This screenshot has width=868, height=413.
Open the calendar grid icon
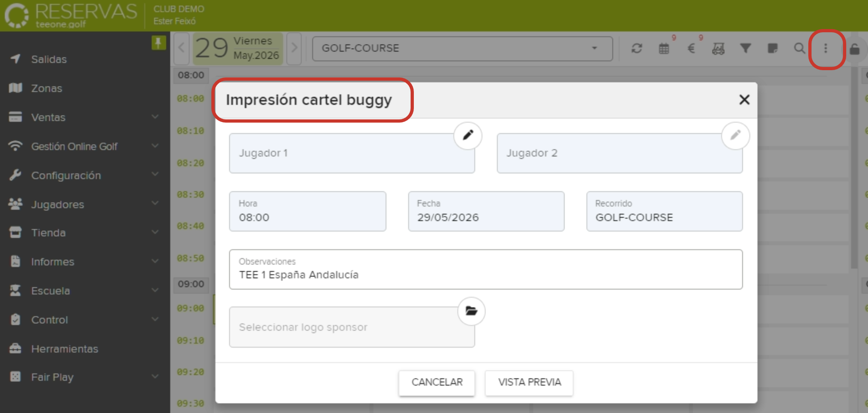pos(664,48)
